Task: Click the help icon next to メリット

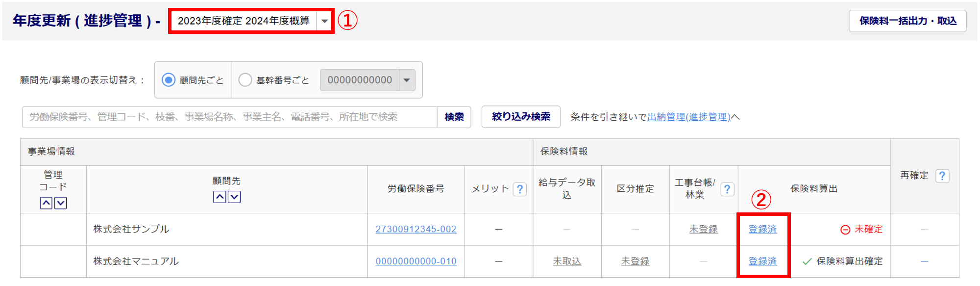Action: 520,189
